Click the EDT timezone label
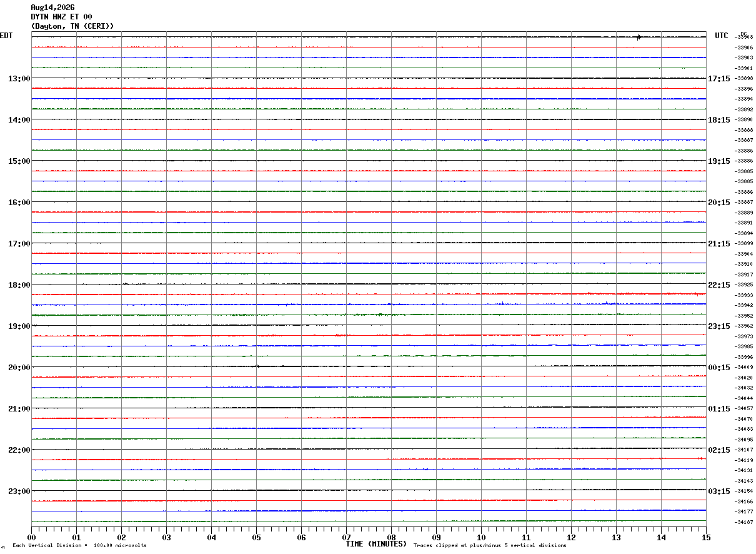The image size is (756, 554). coord(6,36)
